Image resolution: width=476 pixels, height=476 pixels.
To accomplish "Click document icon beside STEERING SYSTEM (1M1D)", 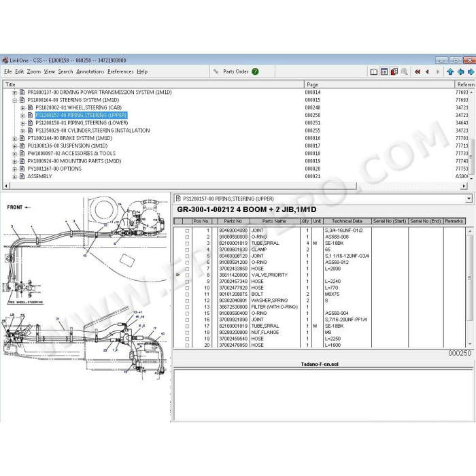I will pyautogui.click(x=22, y=99).
